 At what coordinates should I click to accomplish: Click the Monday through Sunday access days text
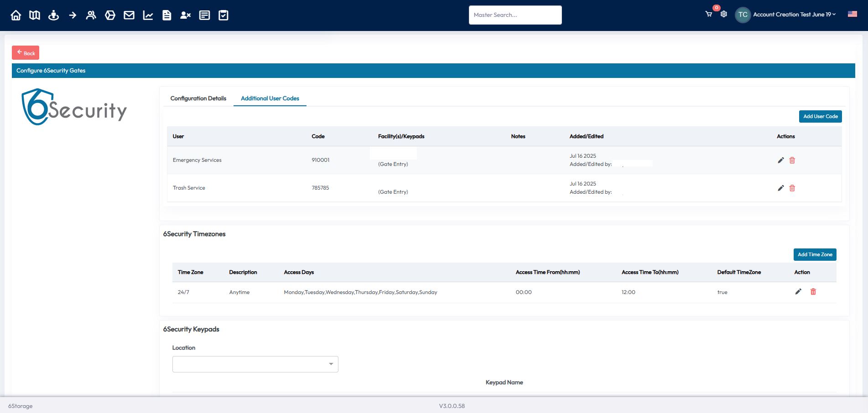click(x=360, y=292)
